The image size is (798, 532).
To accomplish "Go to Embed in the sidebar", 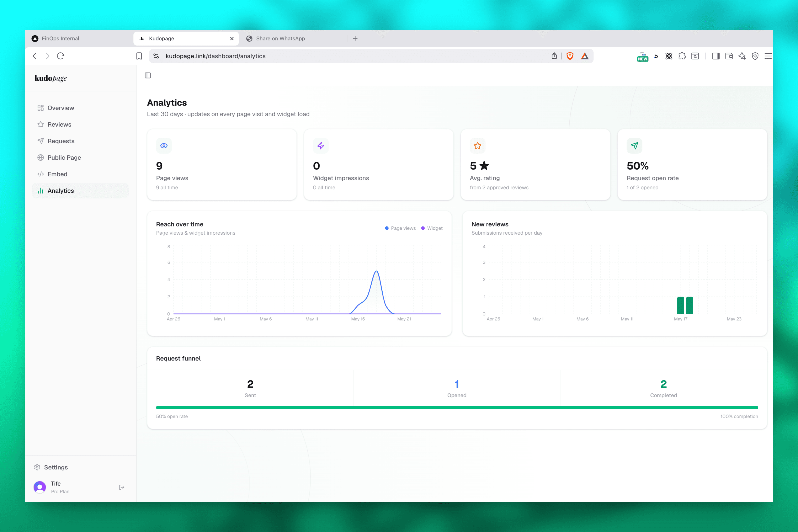I will point(80,174).
